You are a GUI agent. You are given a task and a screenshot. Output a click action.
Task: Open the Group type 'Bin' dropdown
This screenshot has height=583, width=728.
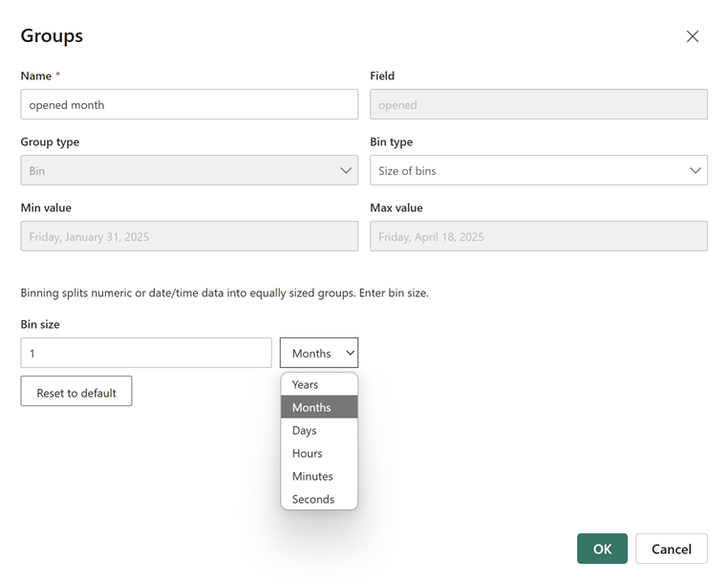189,171
